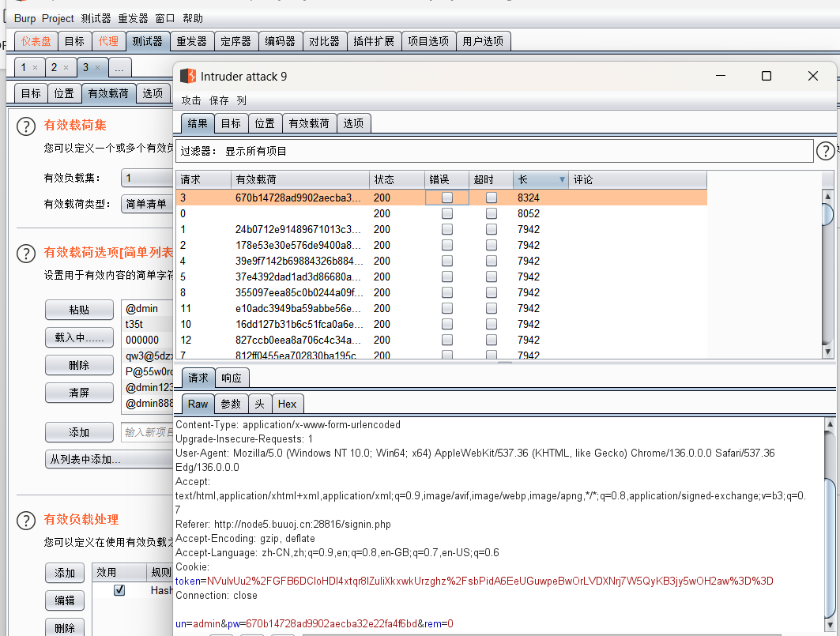Switch to the 代理 main tab
Screen dimensions: 840x636
coord(108,41)
